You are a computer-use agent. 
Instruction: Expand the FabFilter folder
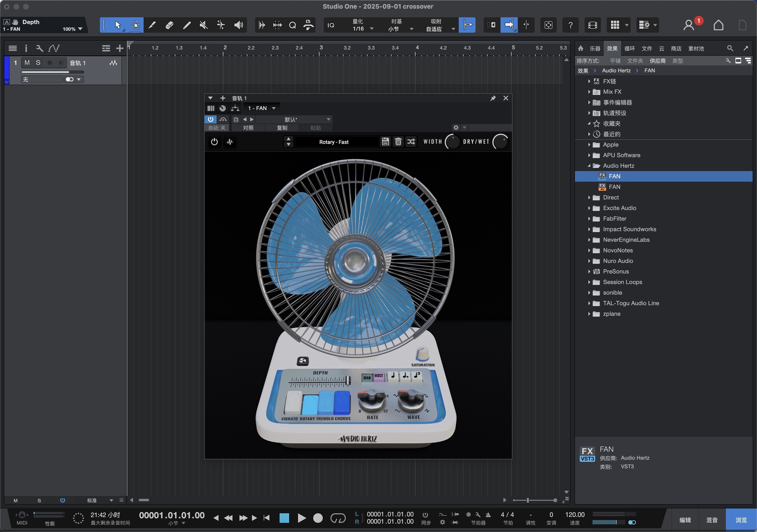click(589, 218)
